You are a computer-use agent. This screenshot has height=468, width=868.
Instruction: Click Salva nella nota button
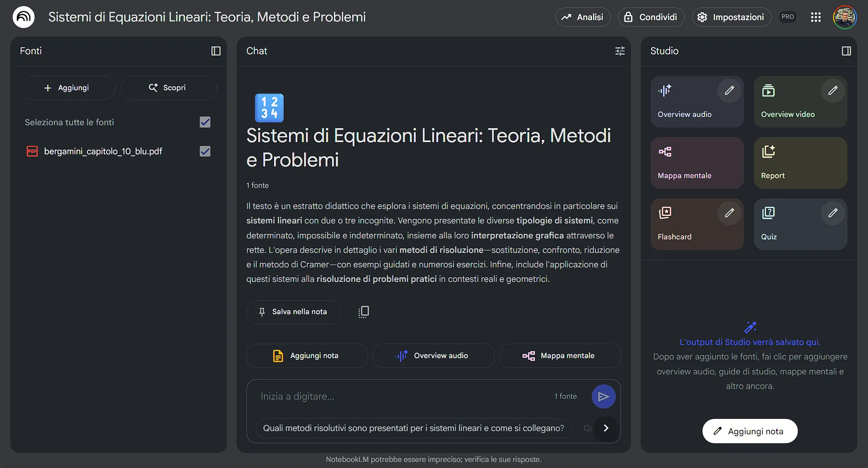[x=294, y=312]
